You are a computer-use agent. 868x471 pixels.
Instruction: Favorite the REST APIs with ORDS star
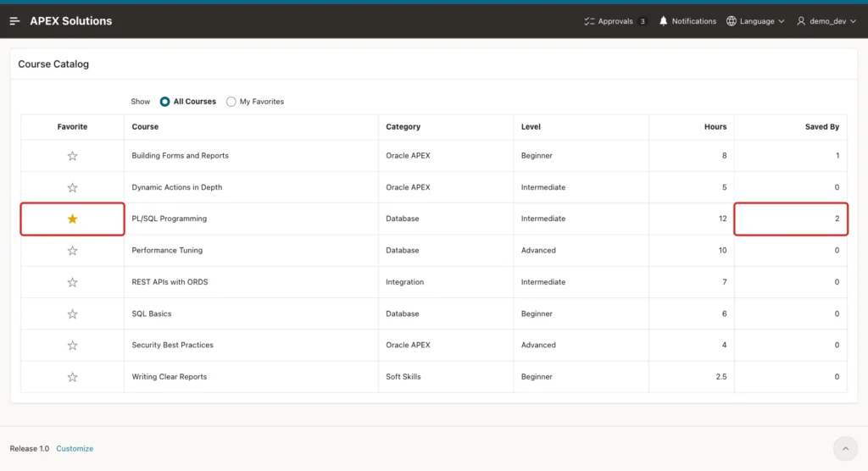pyautogui.click(x=73, y=282)
